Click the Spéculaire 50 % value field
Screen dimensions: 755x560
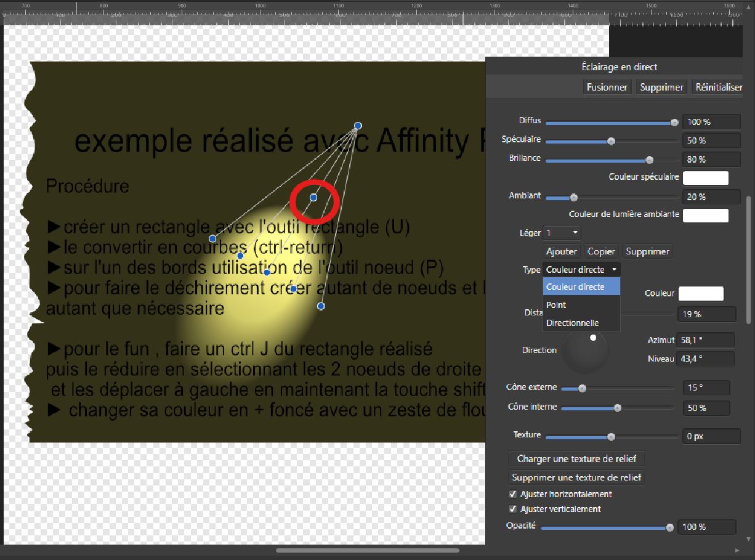tap(711, 140)
